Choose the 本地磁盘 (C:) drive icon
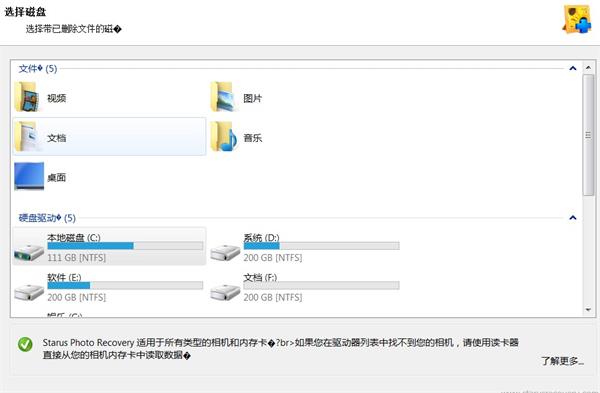Viewport: 600px width, 393px height. 29,253
